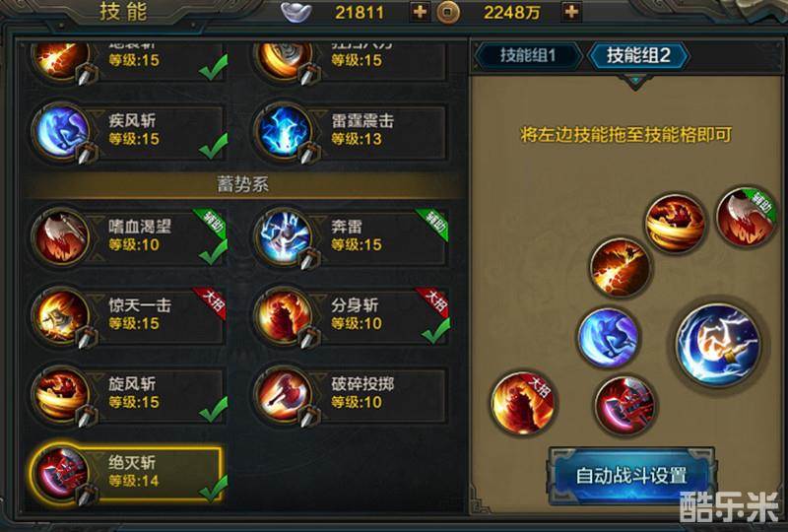
Task: Click the 旋风斩 skill icon in list
Action: click(61, 396)
